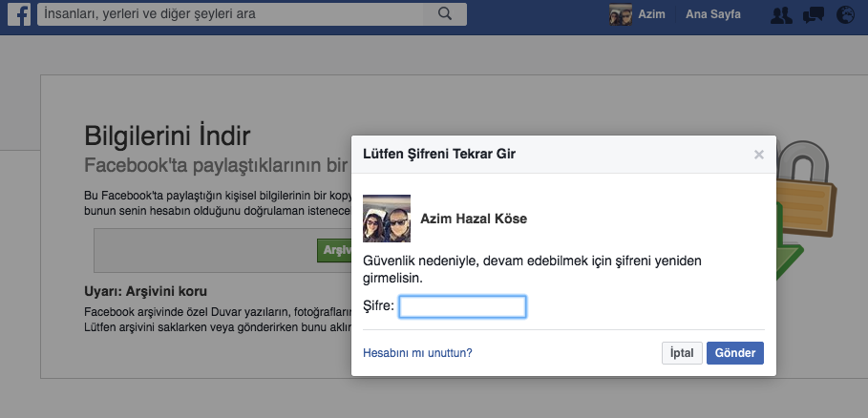Image resolution: width=868 pixels, height=418 pixels.
Task: Click the Facebook logo icon
Action: pyautogui.click(x=19, y=14)
